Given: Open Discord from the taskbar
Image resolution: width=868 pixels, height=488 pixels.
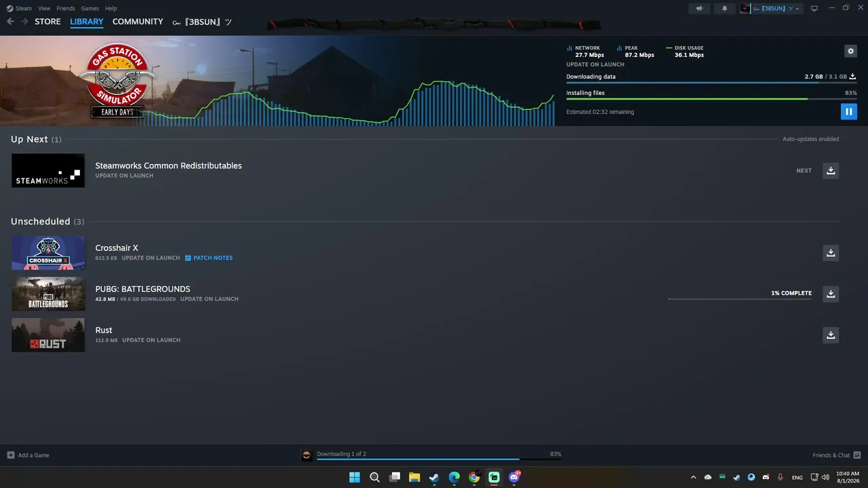Looking at the screenshot, I should pos(514,477).
